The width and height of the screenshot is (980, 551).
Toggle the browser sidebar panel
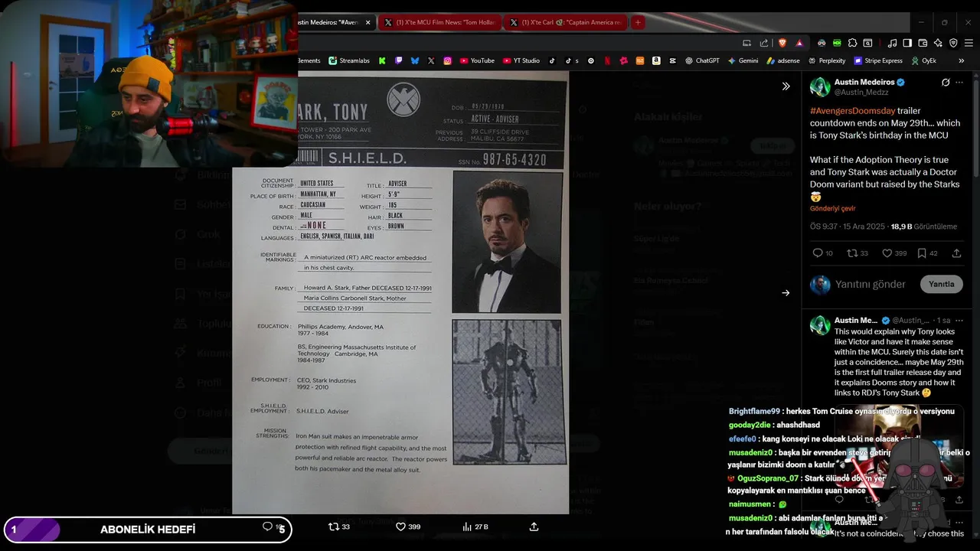[907, 43]
